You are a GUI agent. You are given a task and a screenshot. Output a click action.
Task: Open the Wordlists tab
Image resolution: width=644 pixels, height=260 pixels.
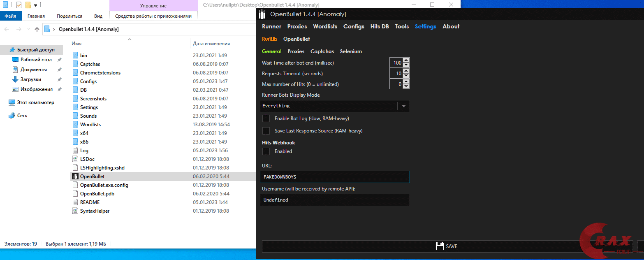[325, 26]
